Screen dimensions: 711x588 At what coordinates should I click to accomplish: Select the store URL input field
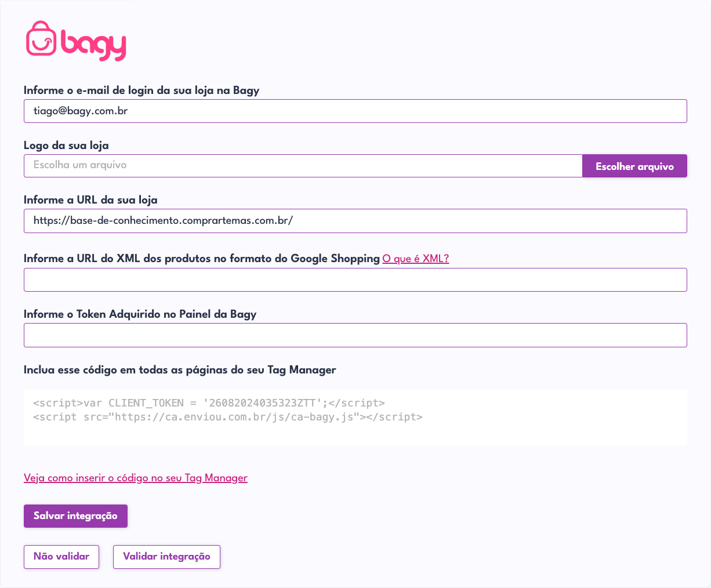355,221
